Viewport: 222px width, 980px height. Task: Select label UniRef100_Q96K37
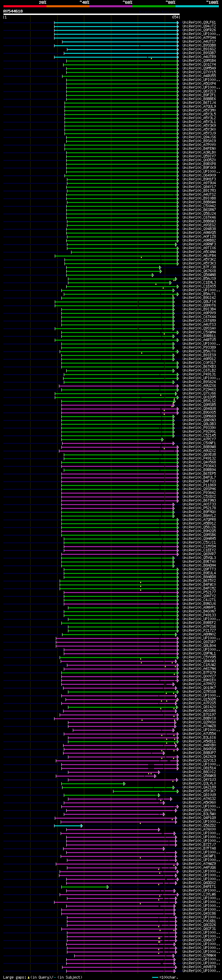(199, 940)
